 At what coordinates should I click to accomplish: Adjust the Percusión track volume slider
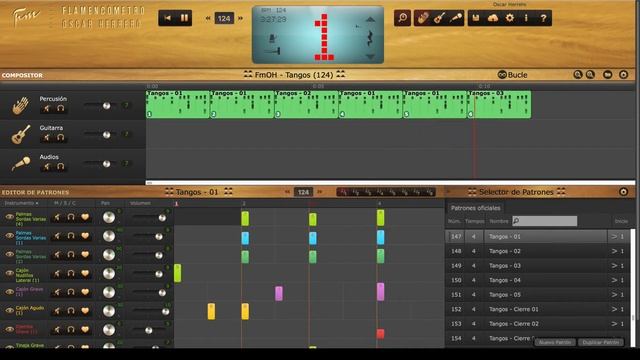107,106
